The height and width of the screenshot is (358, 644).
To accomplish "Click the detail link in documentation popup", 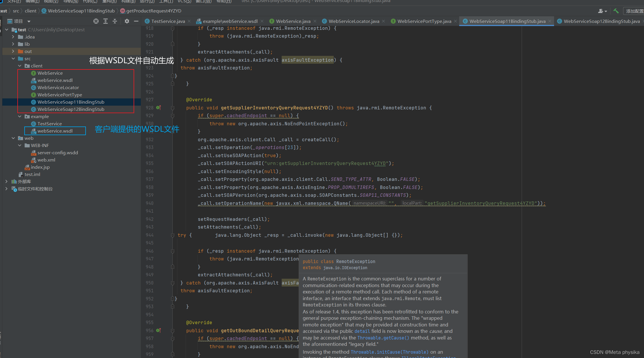I will tap(362, 331).
